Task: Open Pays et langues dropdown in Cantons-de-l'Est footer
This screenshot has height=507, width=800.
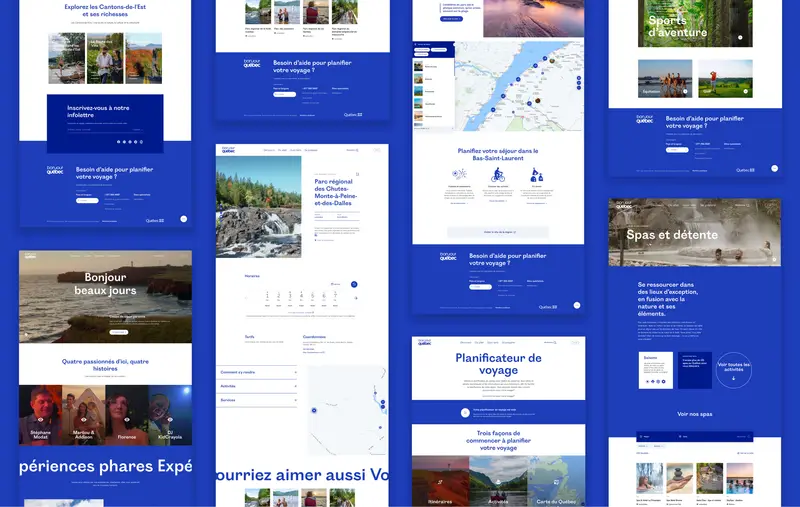Action: (87, 200)
